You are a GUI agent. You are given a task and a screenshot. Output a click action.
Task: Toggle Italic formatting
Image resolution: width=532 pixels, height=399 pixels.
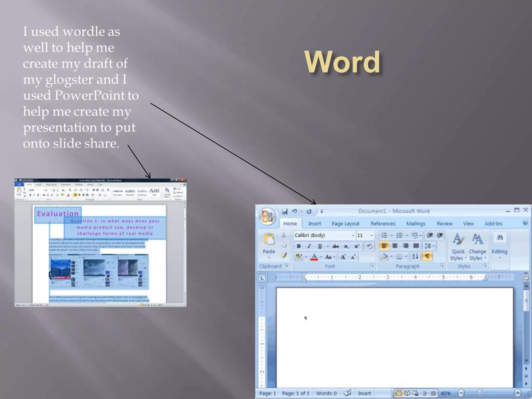pyautogui.click(x=309, y=246)
